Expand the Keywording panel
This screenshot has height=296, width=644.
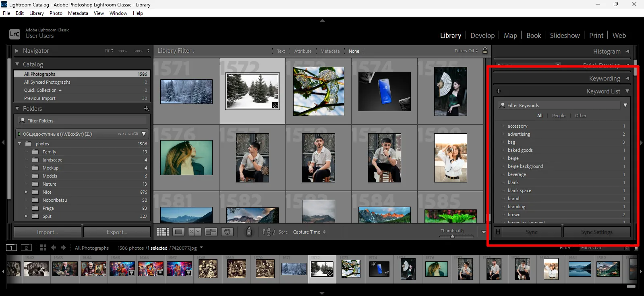click(627, 78)
